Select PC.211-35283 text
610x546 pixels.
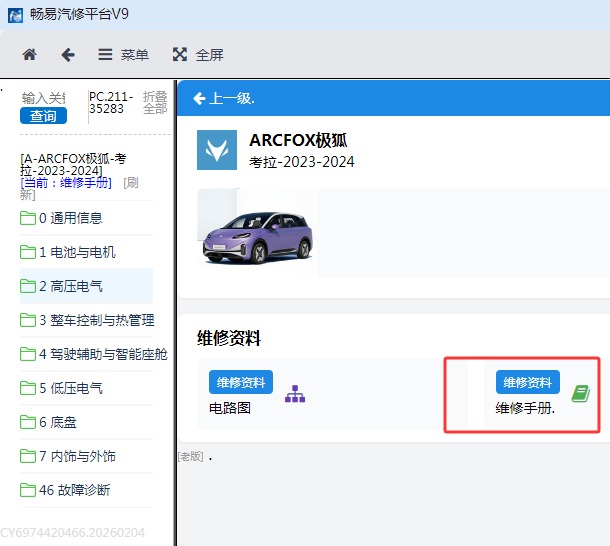pyautogui.click(x=111, y=102)
